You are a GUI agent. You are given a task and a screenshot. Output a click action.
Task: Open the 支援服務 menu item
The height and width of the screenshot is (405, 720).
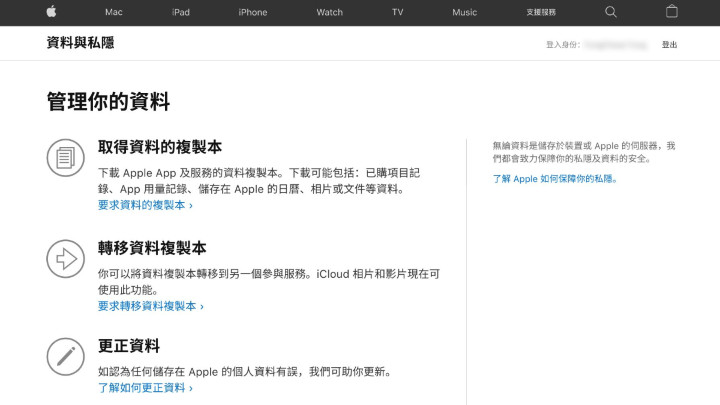click(541, 12)
